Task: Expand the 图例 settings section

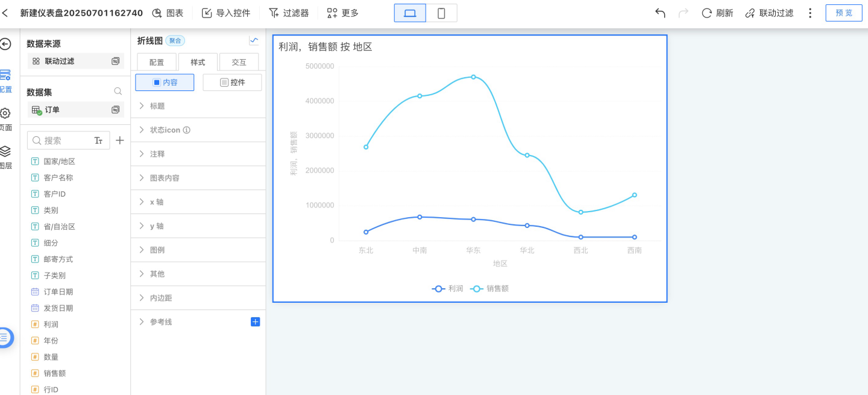Action: click(x=157, y=250)
